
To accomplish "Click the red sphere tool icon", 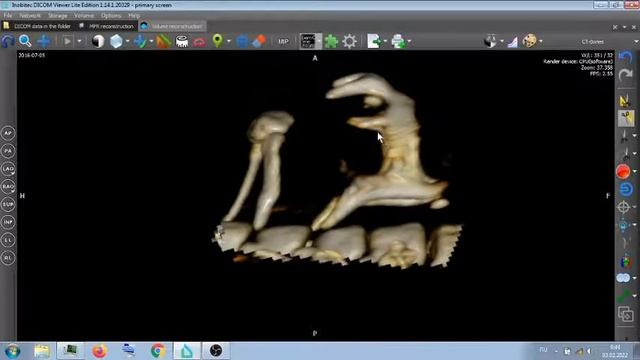I will click(623, 171).
